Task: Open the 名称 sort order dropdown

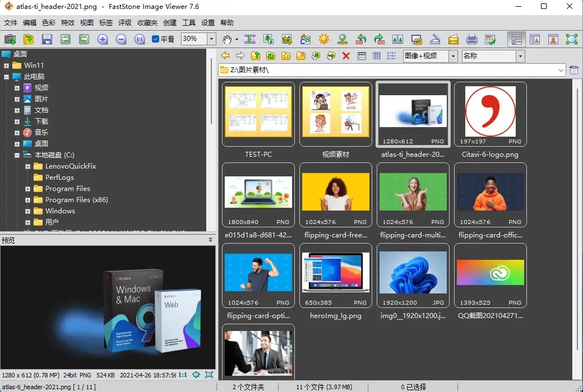Action: [520, 56]
